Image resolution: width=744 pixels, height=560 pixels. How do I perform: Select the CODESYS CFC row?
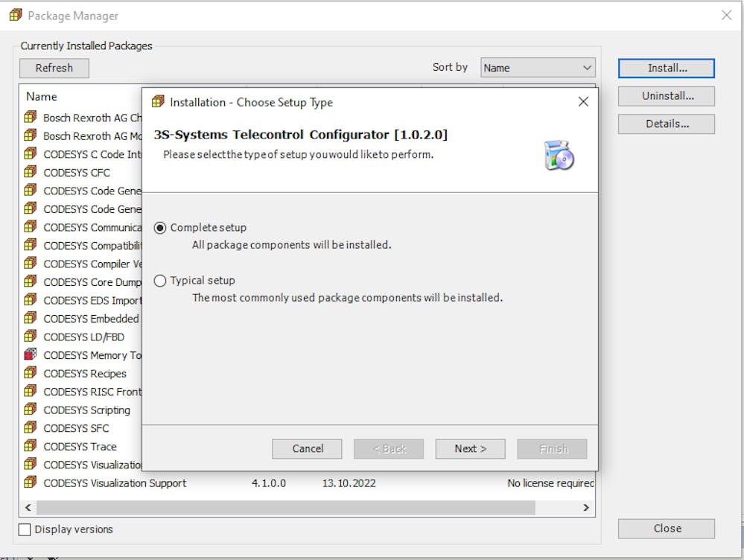81,172
